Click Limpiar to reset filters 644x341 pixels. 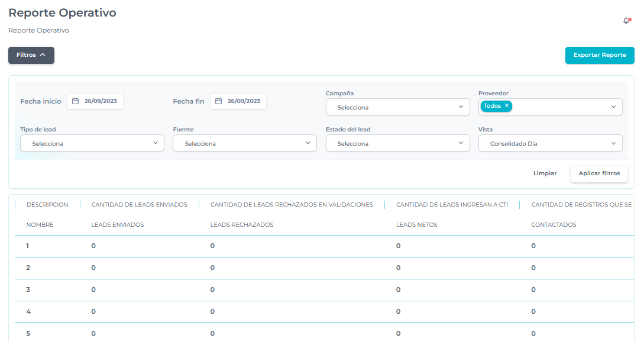tap(545, 173)
